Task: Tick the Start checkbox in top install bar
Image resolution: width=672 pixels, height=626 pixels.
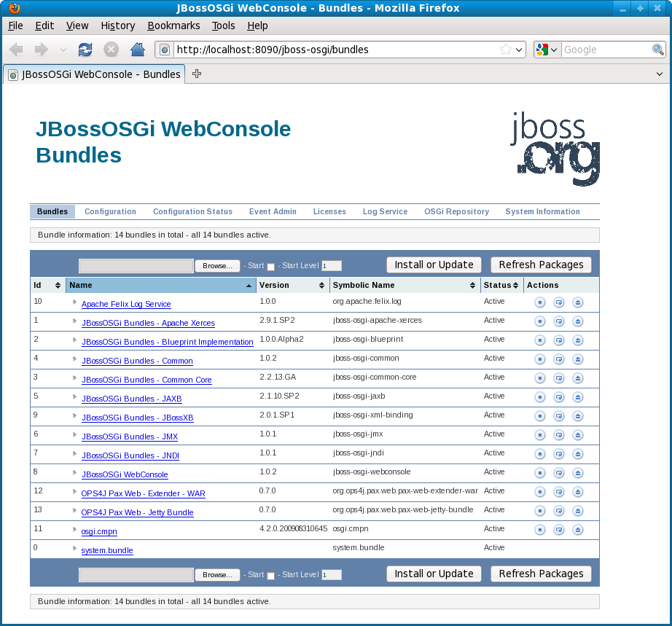Action: click(271, 267)
